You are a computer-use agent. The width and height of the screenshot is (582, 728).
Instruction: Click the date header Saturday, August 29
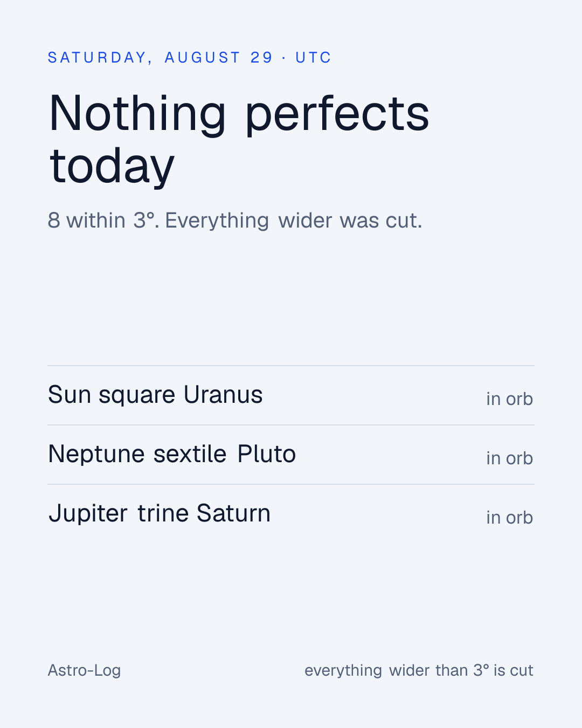pos(161,58)
